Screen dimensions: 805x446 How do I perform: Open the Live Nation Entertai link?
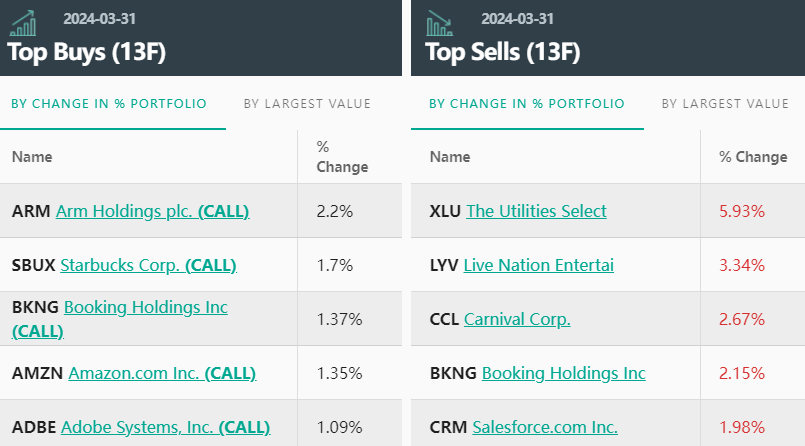click(x=539, y=265)
